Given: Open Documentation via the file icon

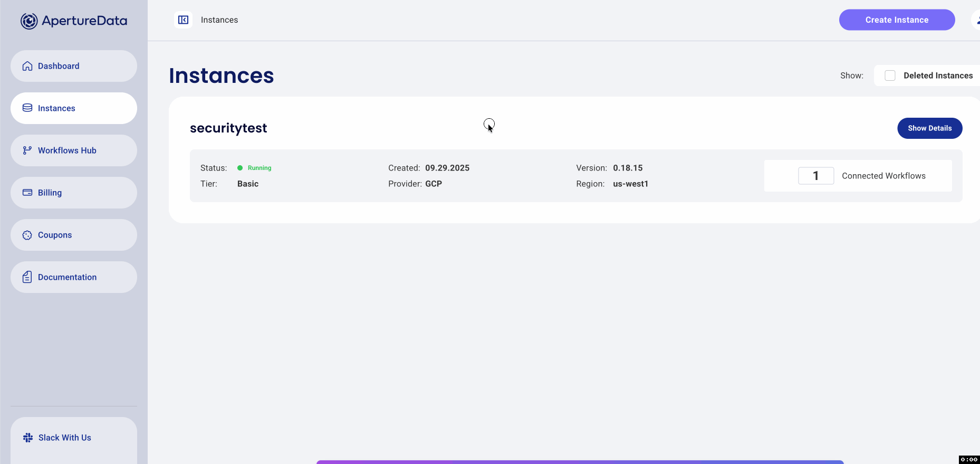Looking at the screenshot, I should [x=27, y=277].
